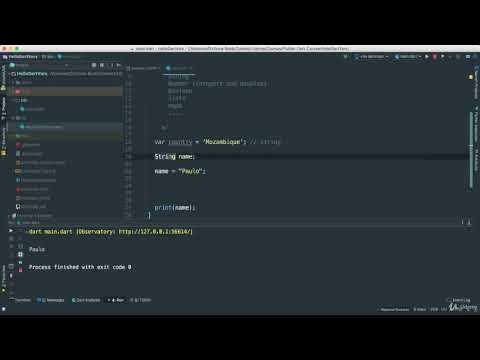Hide the Run tool window
This screenshot has height=360, width=480.
[x=469, y=222]
